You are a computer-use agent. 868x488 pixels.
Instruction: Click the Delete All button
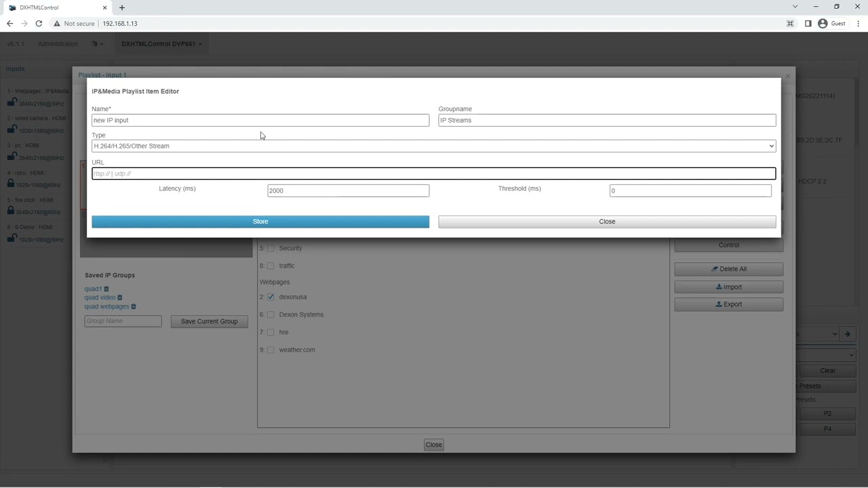(728, 269)
